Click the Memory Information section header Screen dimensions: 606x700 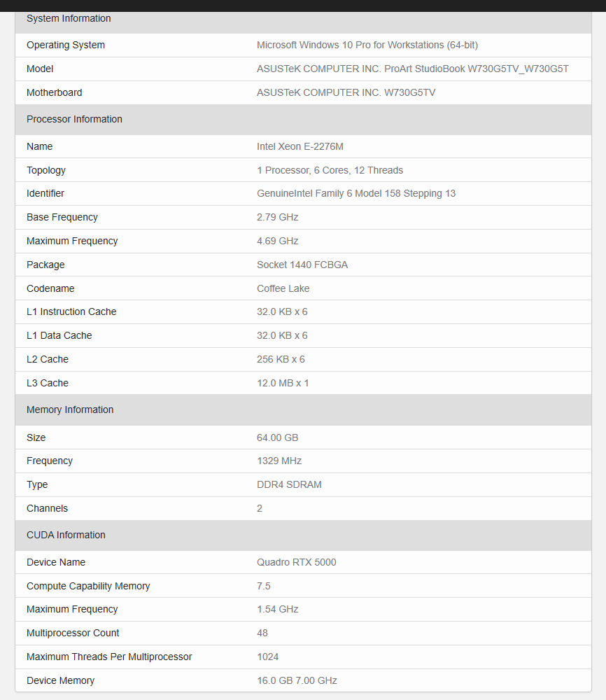click(70, 409)
